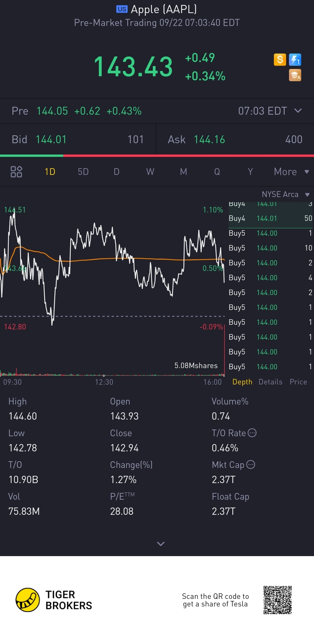Select the Price tab
This screenshot has width=314, height=644.
click(298, 382)
